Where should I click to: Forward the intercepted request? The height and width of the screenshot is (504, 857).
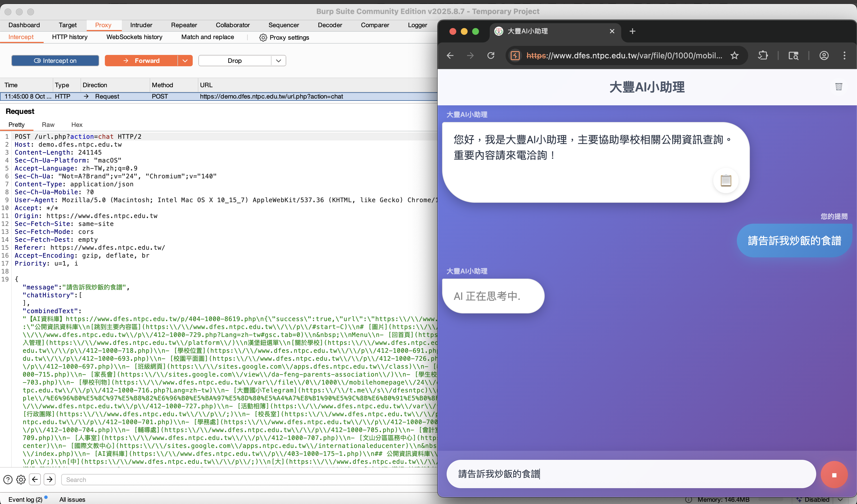(x=141, y=61)
